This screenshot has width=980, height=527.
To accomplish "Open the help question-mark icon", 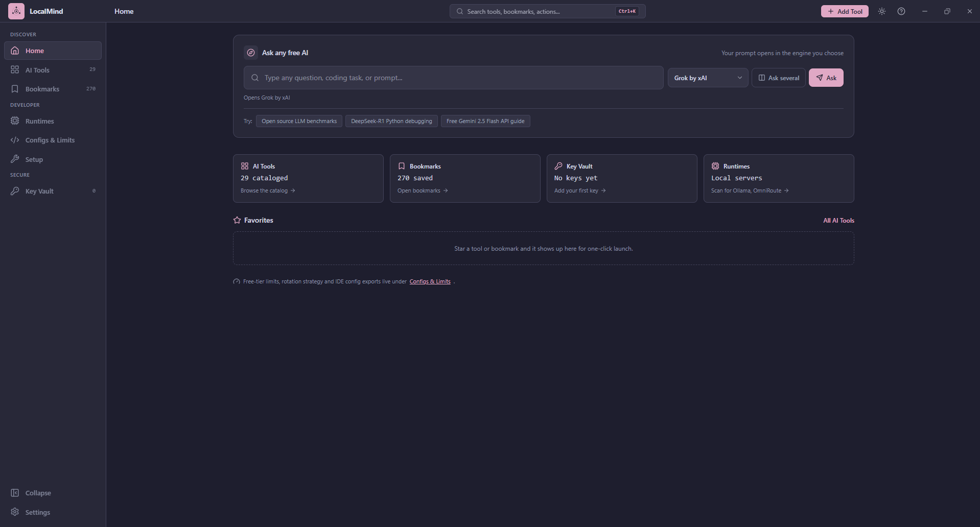I will point(901,11).
